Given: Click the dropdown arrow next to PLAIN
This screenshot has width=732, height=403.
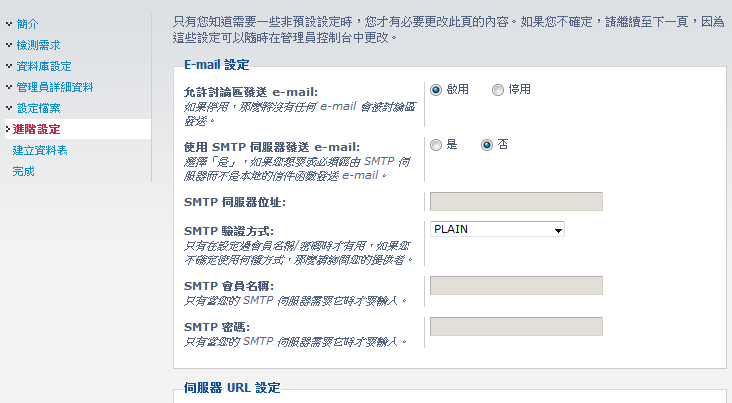Looking at the screenshot, I should point(558,230).
